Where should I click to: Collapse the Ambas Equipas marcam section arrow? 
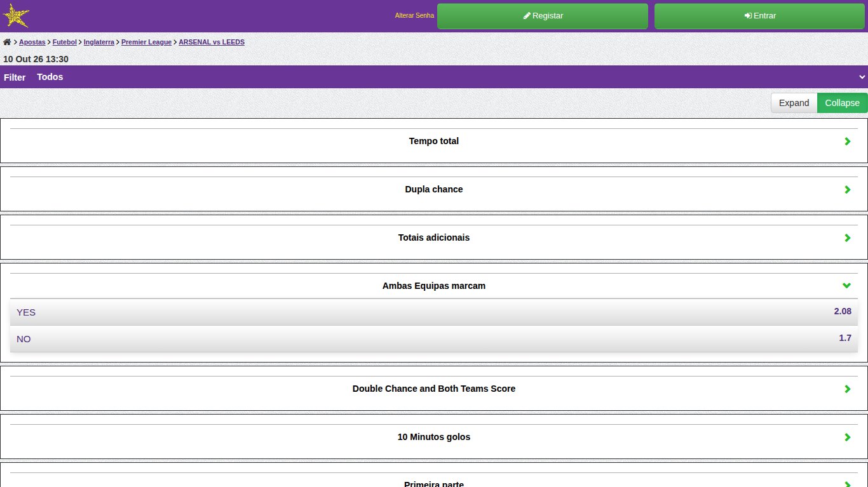pos(846,286)
